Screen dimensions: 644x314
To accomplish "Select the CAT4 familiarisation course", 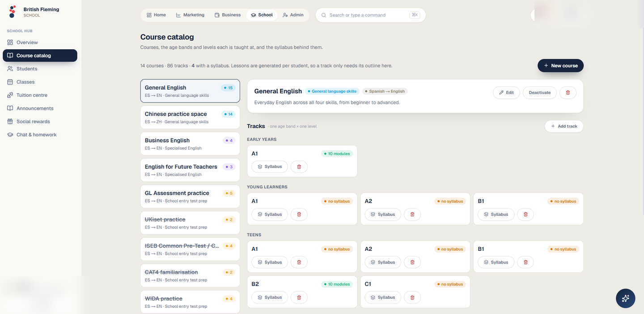I will pos(190,276).
